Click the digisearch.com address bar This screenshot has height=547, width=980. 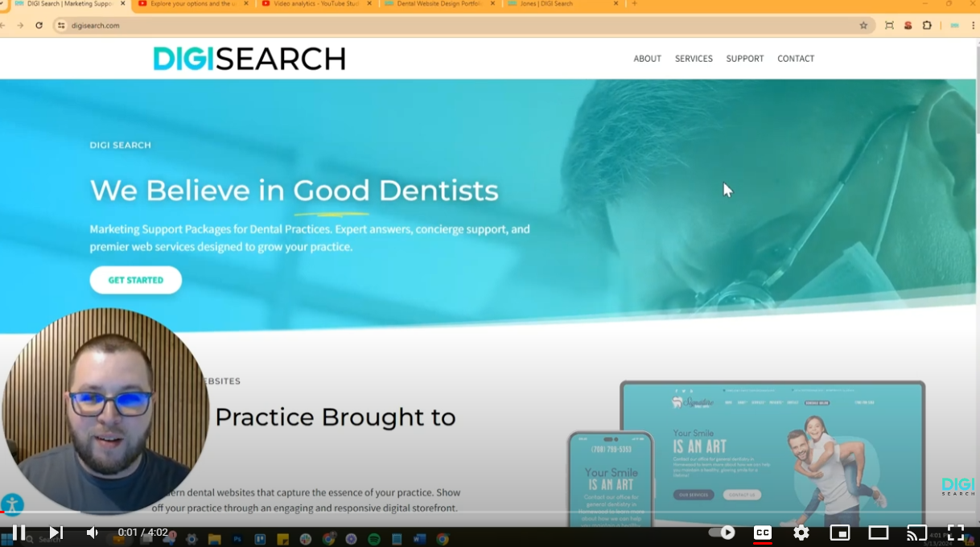[x=463, y=26]
